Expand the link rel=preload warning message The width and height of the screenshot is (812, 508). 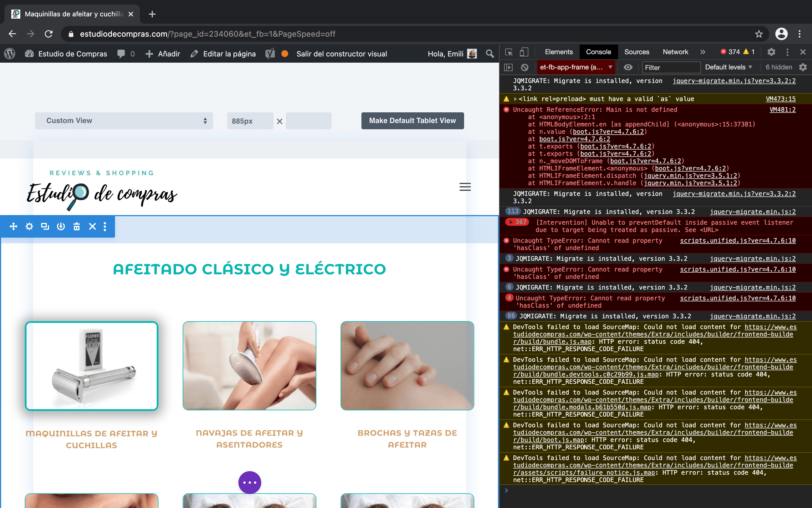[x=516, y=99]
